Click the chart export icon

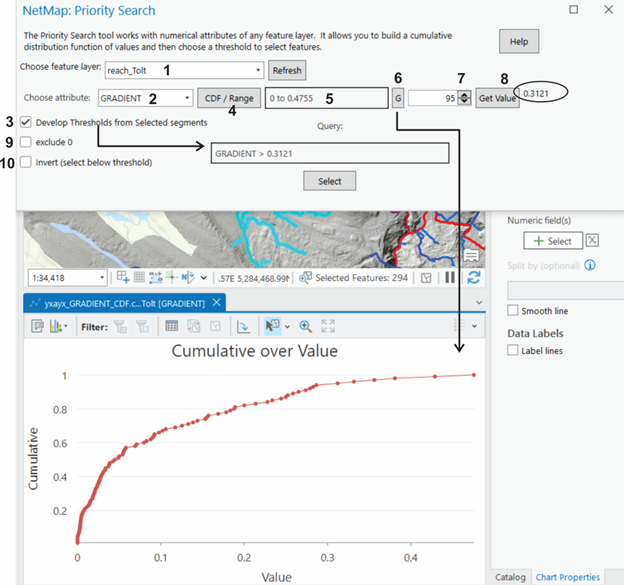coord(243,326)
